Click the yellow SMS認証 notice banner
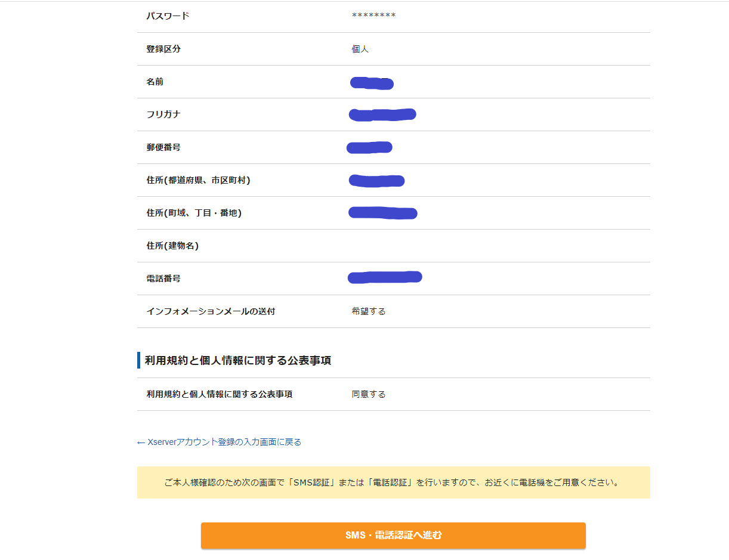 coord(393,482)
